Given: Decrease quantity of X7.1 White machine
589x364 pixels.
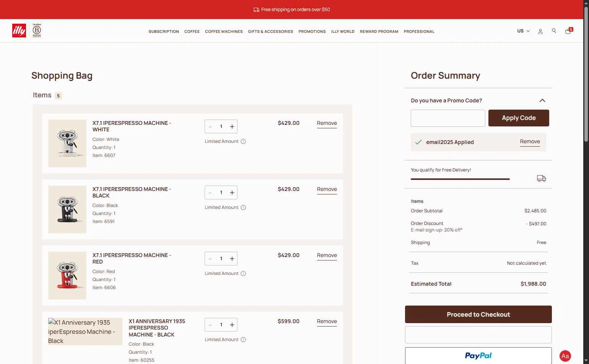Looking at the screenshot, I should click(210, 126).
